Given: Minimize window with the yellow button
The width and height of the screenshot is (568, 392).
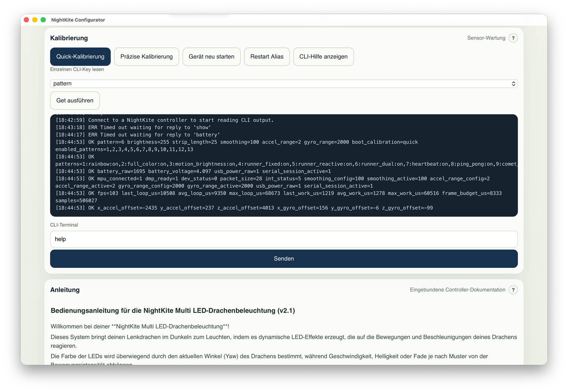Looking at the screenshot, I should pyautogui.click(x=35, y=20).
